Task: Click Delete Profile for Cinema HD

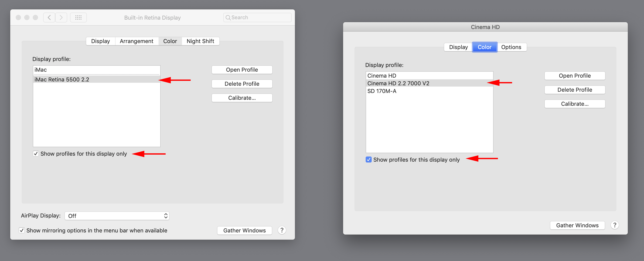Action: tap(575, 90)
